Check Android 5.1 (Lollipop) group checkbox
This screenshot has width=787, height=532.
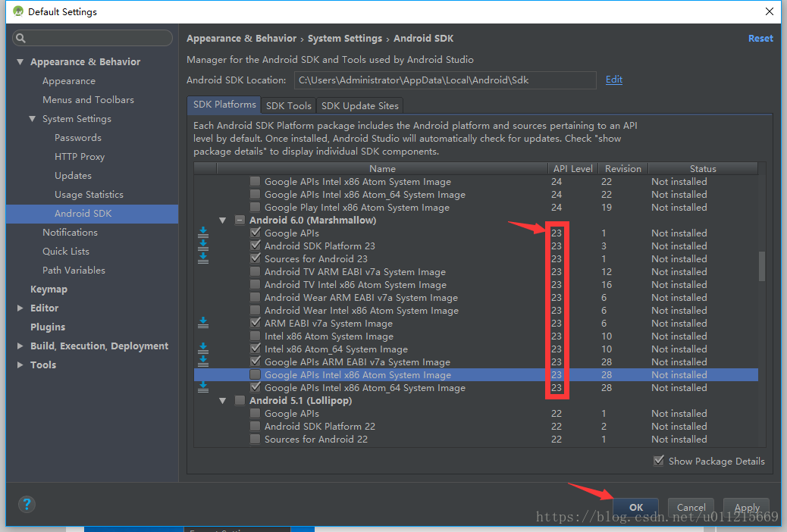tap(240, 400)
